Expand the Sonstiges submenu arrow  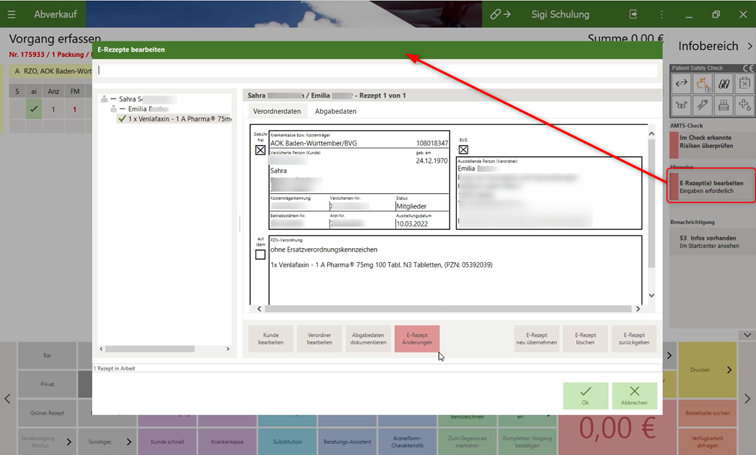coord(129,442)
